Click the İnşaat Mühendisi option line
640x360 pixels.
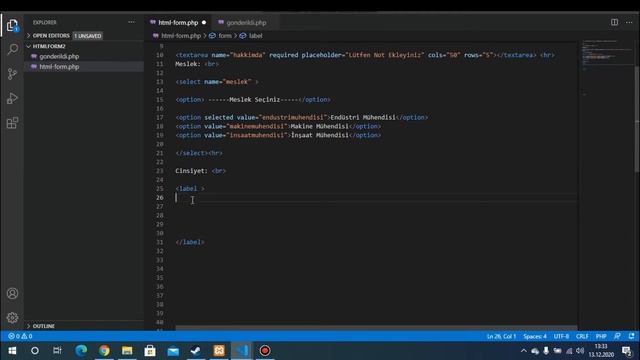[x=278, y=135]
